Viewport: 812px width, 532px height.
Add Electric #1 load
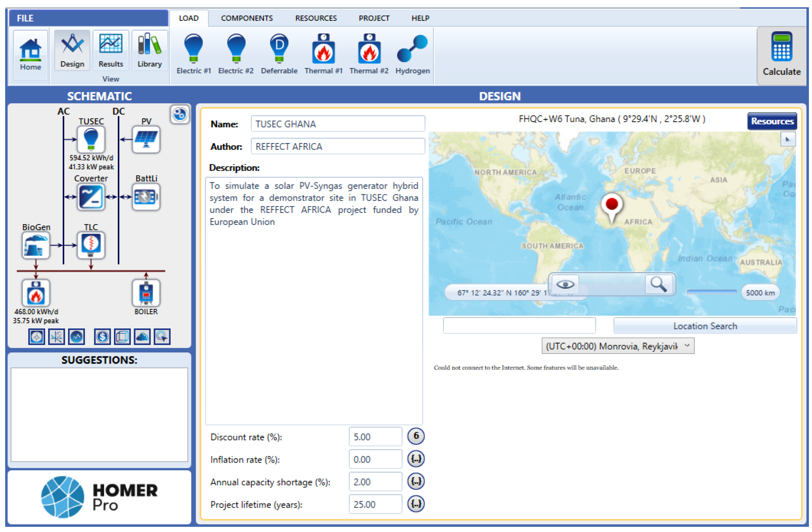(193, 54)
